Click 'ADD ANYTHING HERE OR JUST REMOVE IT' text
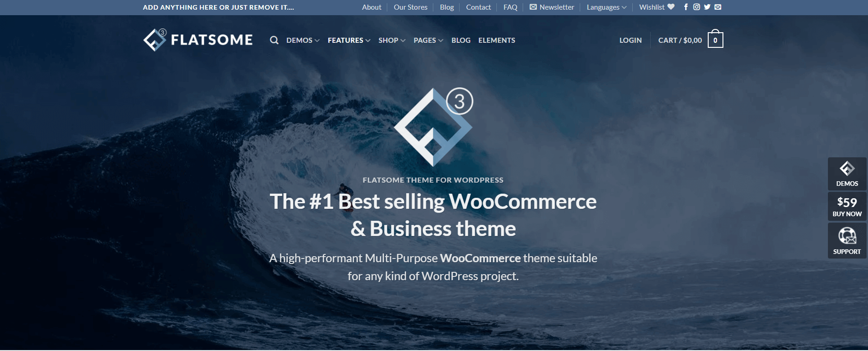This screenshot has width=868, height=351. 218,7
